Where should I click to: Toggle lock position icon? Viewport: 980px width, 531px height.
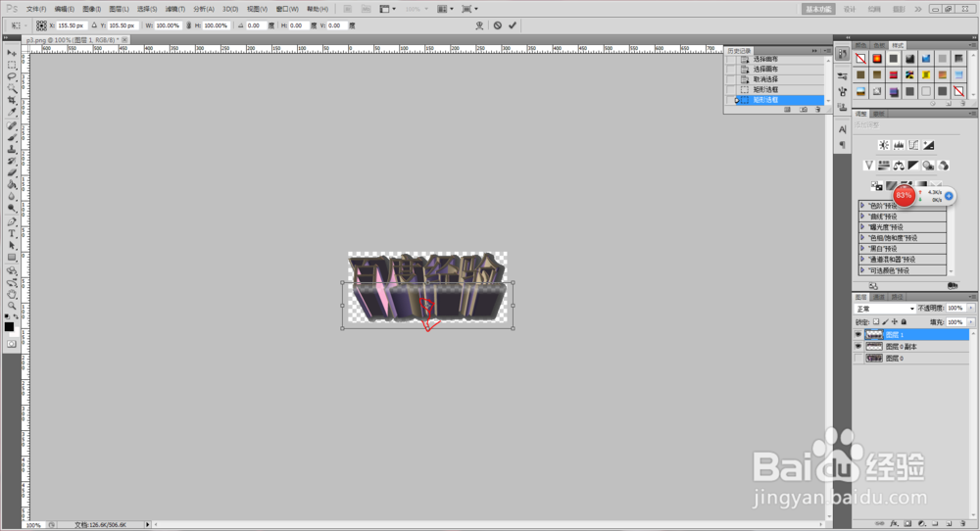click(x=895, y=321)
